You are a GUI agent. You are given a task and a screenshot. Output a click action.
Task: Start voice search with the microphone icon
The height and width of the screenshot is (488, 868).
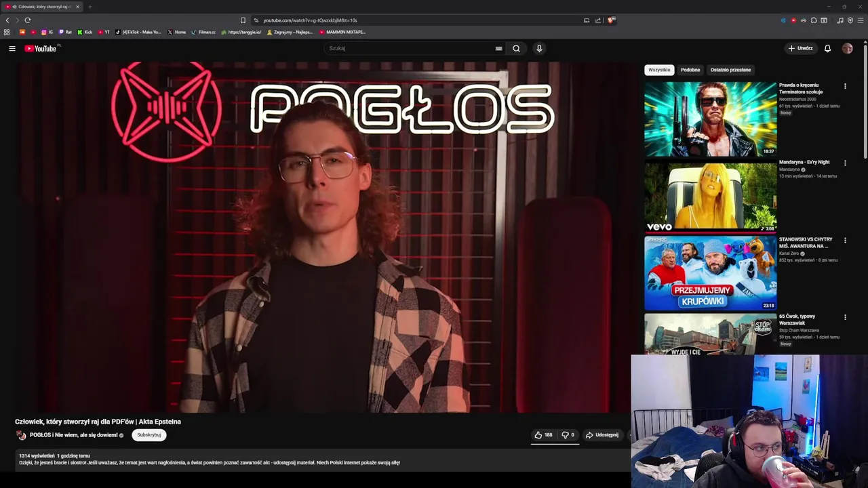pos(539,48)
